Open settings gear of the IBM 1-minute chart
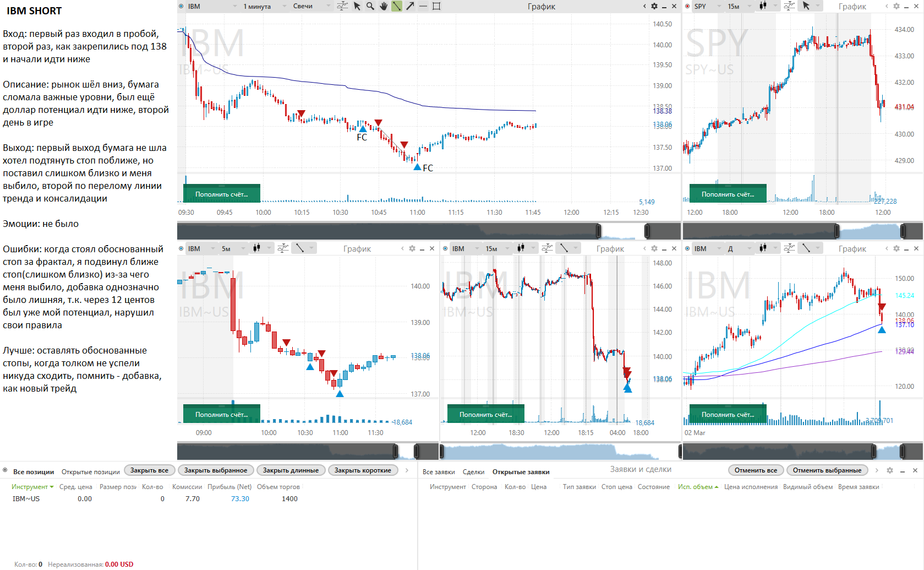Screen dimensions: 924x570 coord(654,6)
